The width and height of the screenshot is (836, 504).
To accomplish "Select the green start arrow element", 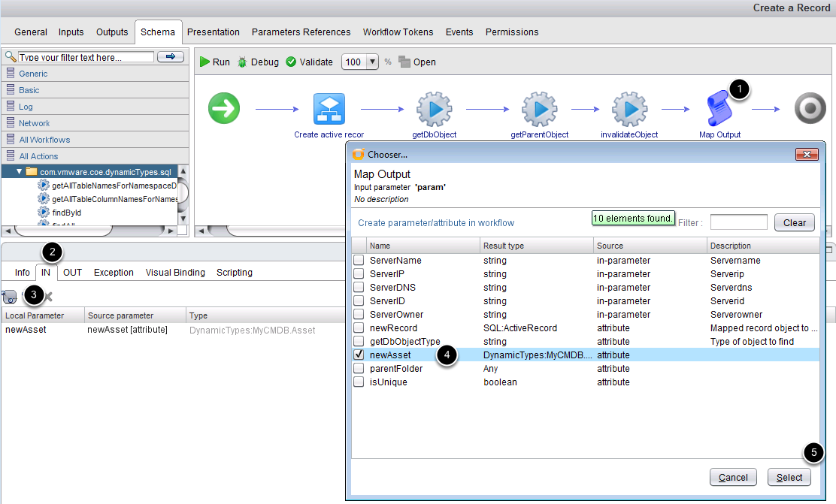I will point(224,108).
